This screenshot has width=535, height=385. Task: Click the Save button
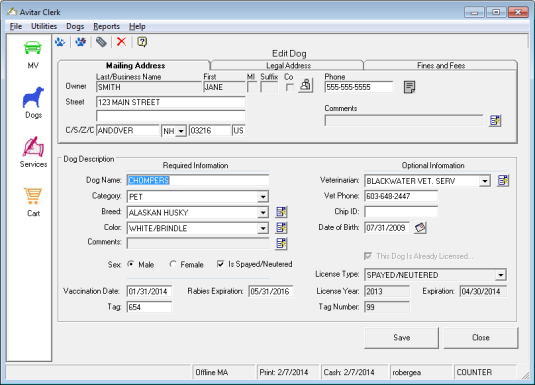point(401,338)
